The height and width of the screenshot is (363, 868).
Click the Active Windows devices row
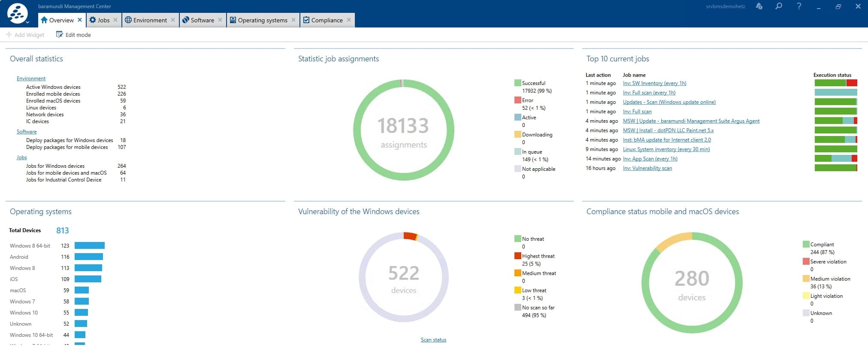[x=76, y=87]
